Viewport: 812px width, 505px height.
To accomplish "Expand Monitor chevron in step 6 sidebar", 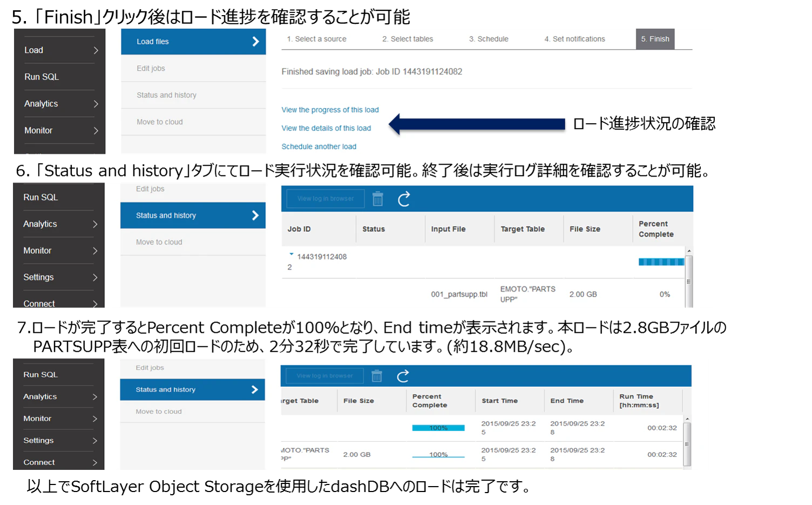I will (x=95, y=251).
